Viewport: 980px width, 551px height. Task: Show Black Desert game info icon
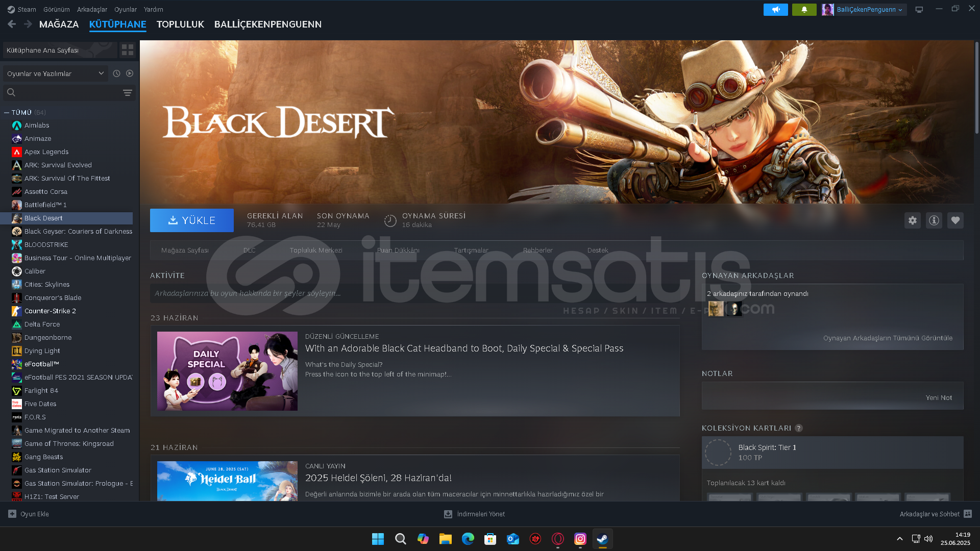coord(934,220)
